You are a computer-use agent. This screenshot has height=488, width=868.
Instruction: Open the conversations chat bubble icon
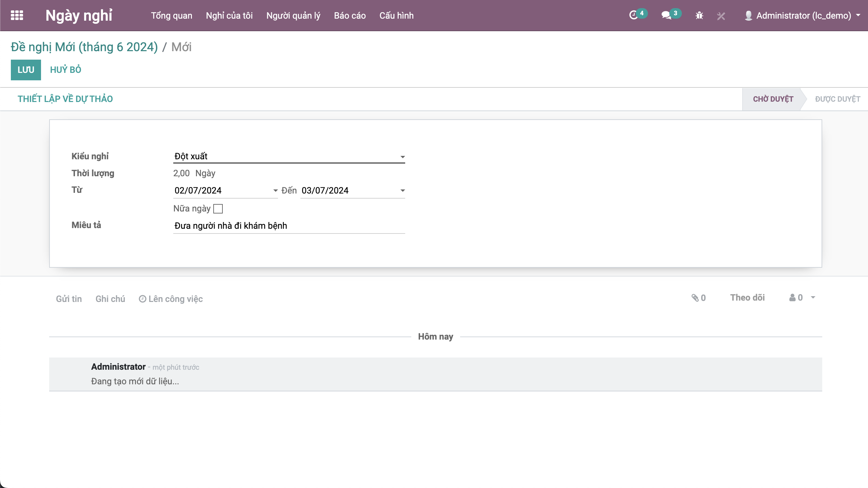tap(666, 16)
